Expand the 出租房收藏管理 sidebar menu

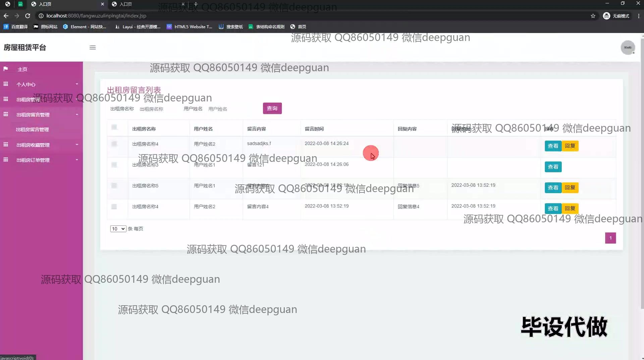(x=41, y=145)
